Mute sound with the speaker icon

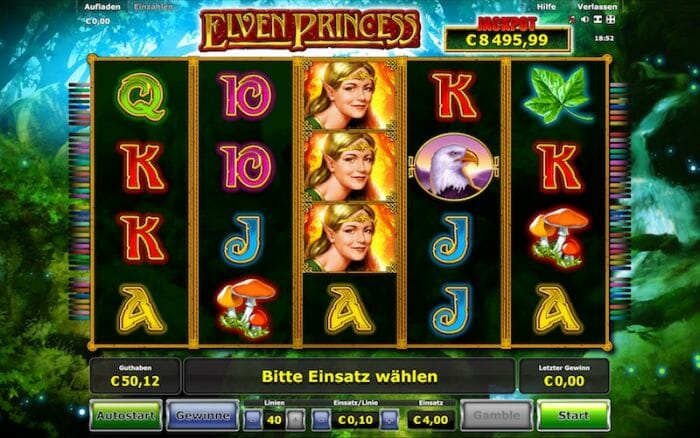click(585, 20)
